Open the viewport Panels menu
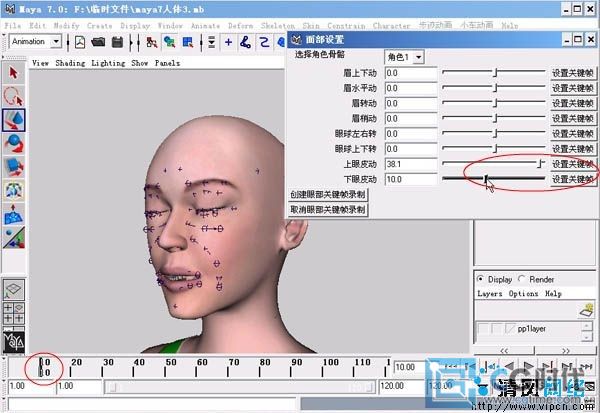 [x=167, y=63]
